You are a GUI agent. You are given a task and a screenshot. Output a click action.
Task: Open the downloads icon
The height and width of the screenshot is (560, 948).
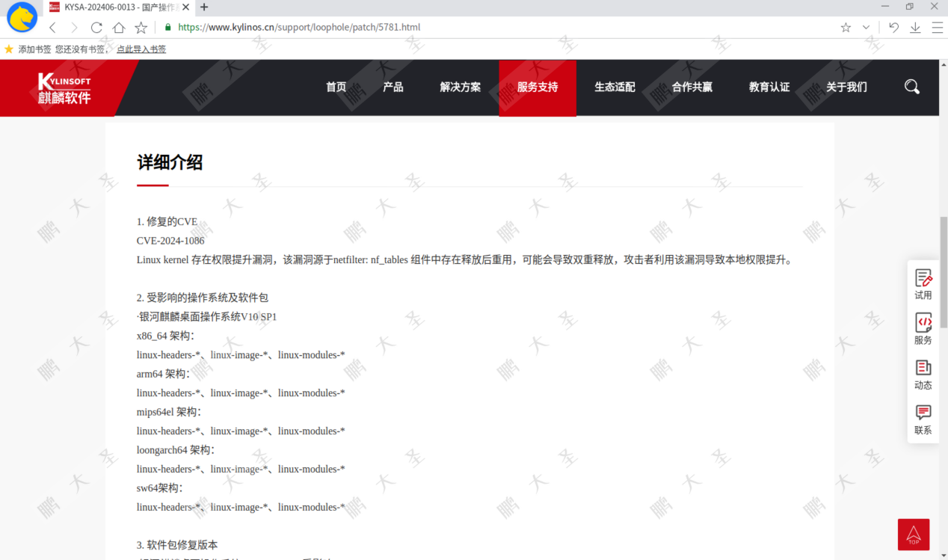point(915,28)
